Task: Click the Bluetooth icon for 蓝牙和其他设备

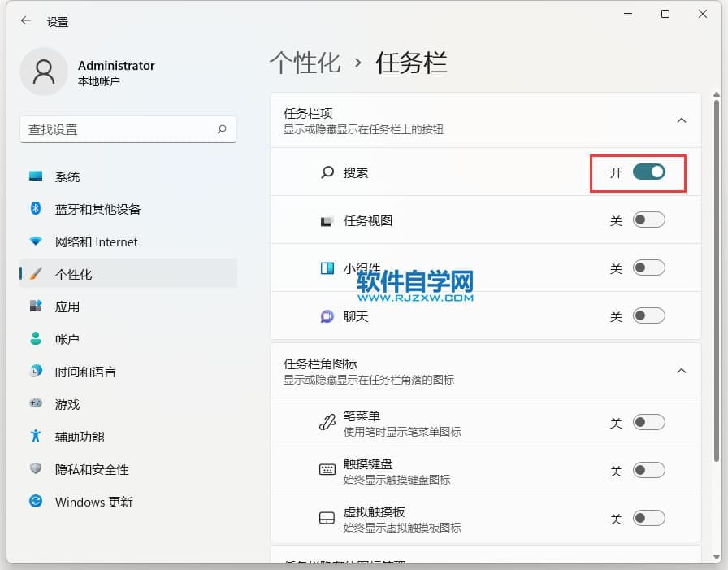Action: (x=36, y=209)
